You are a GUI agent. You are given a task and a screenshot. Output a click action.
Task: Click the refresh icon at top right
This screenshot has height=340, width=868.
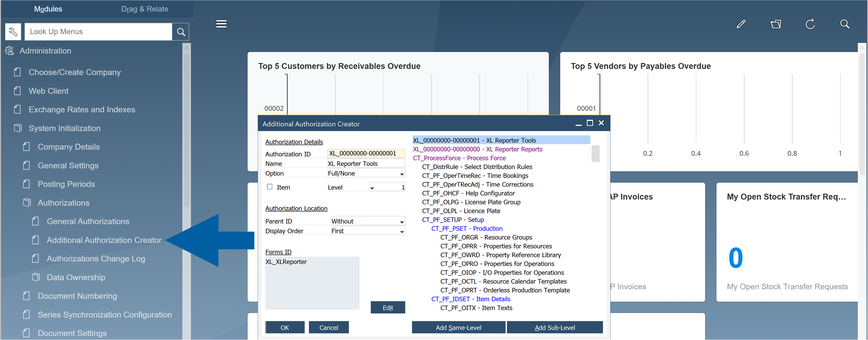click(810, 24)
